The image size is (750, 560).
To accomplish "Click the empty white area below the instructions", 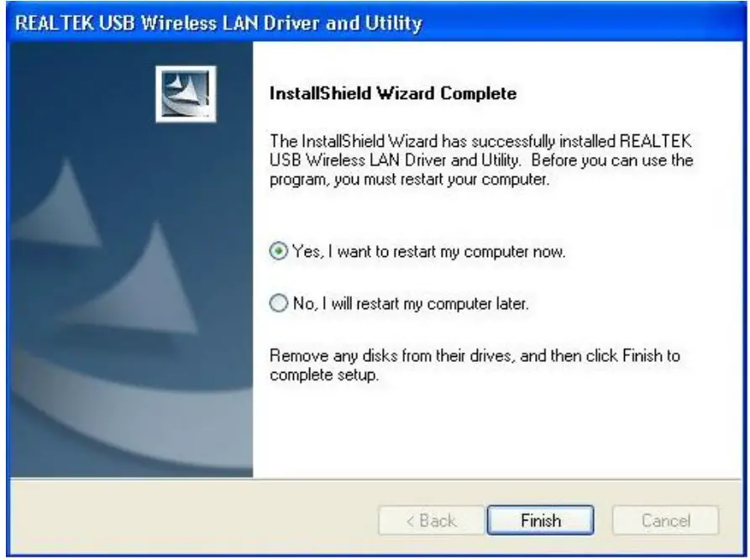I will pyautogui.click(x=497, y=431).
